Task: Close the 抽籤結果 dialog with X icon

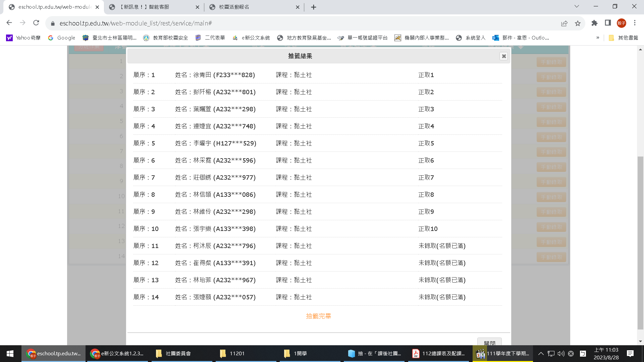Action: pos(503,56)
